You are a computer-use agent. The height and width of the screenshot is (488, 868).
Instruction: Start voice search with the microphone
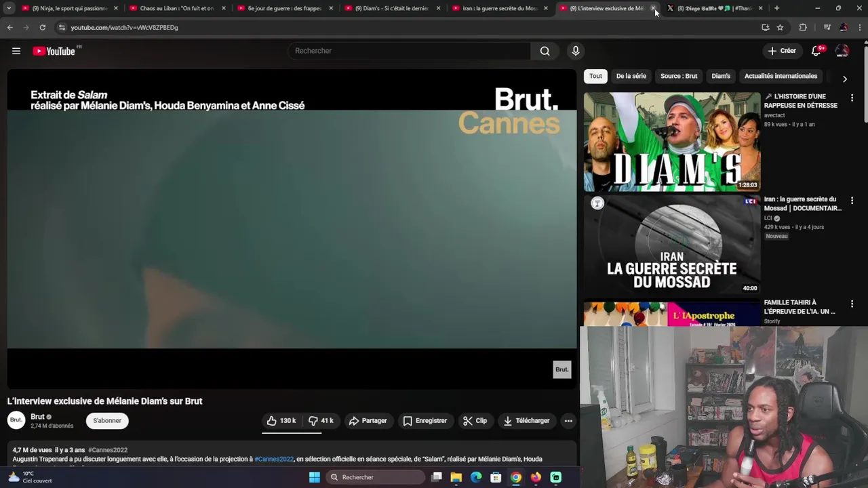[x=576, y=51]
